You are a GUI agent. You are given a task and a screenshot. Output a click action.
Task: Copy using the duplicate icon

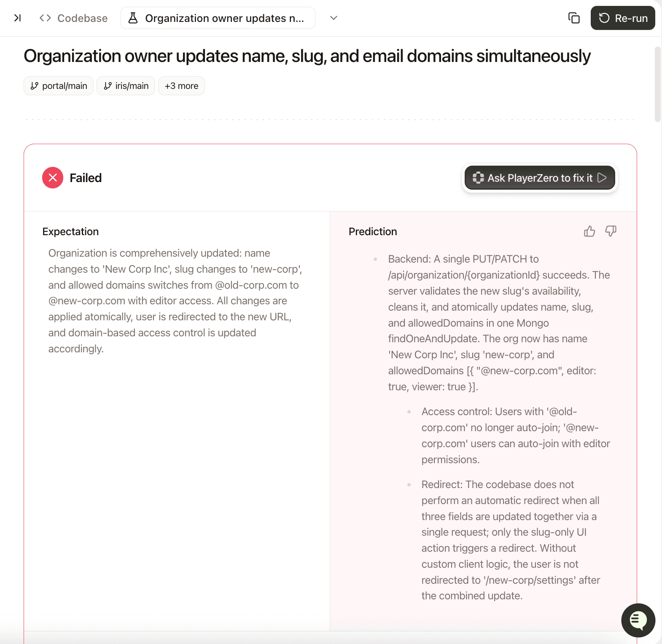tap(574, 18)
